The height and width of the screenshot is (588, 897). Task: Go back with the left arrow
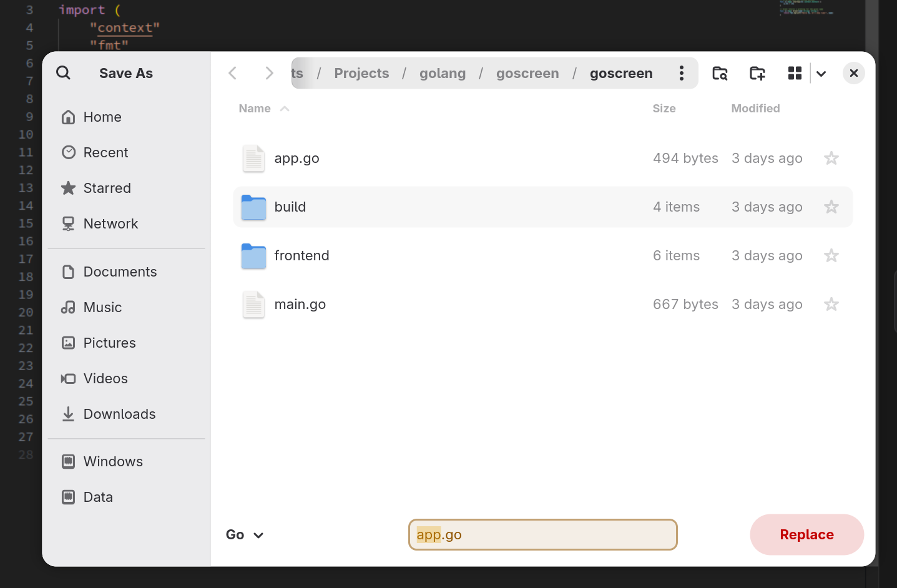[x=233, y=73]
